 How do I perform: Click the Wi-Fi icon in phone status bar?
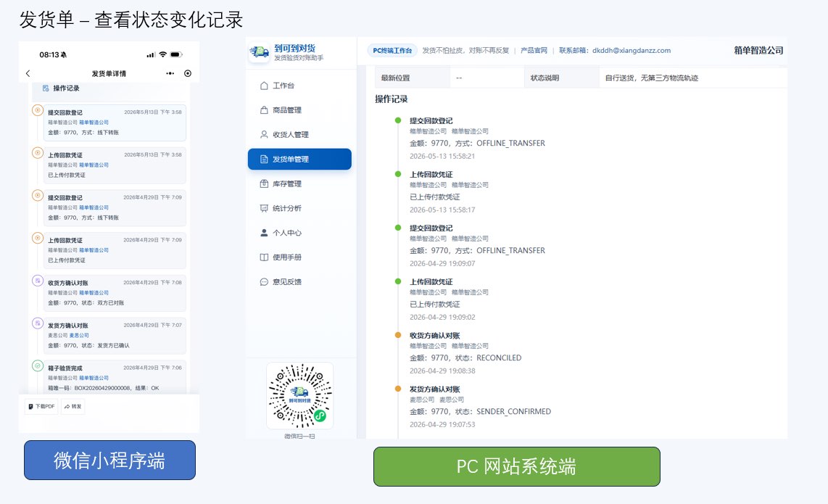click(162, 54)
